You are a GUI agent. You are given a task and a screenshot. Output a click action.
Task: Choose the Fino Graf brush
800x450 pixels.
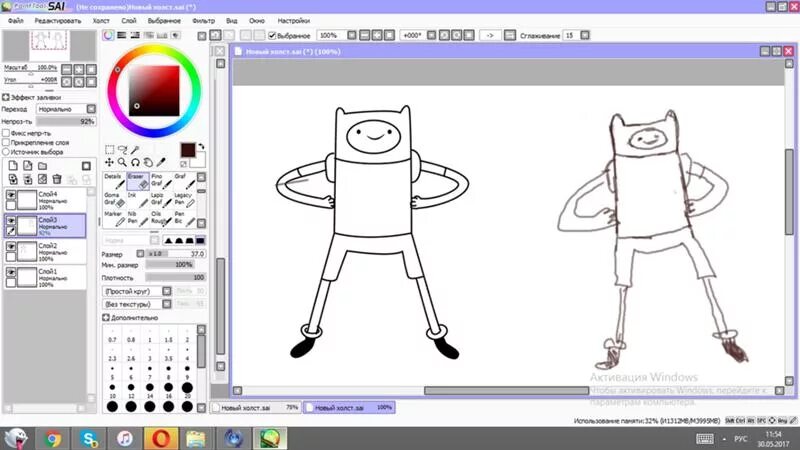pyautogui.click(x=161, y=181)
